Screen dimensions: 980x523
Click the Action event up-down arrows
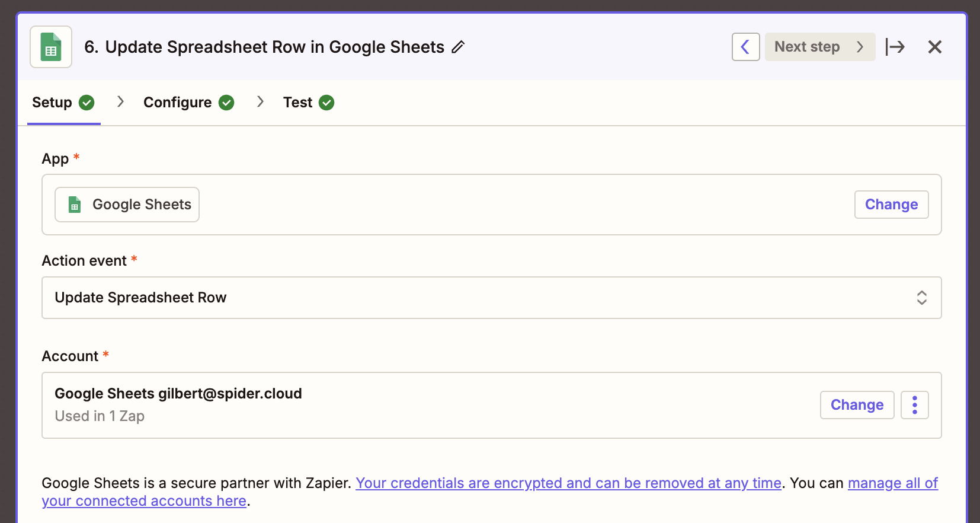(x=921, y=298)
